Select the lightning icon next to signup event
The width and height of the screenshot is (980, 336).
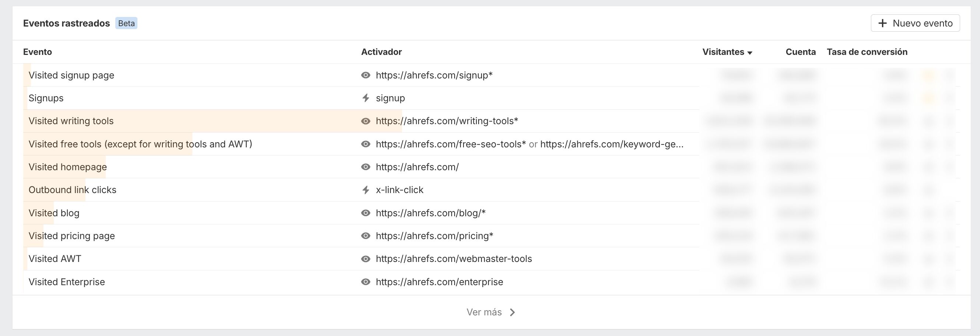coord(365,98)
